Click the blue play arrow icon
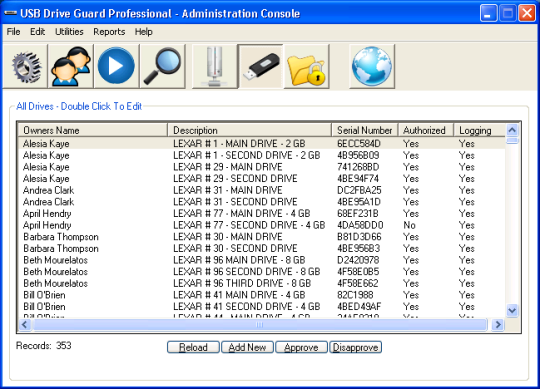The image size is (540, 389). [116, 66]
